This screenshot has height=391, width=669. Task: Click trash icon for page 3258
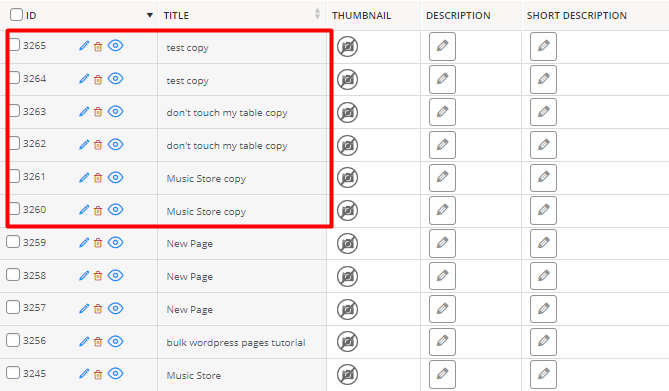[x=98, y=276]
